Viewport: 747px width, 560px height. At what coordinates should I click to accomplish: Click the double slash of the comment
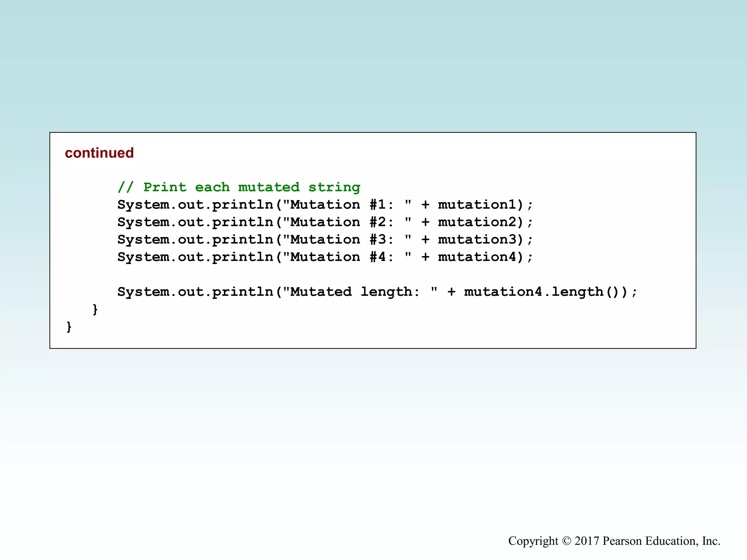click(126, 187)
